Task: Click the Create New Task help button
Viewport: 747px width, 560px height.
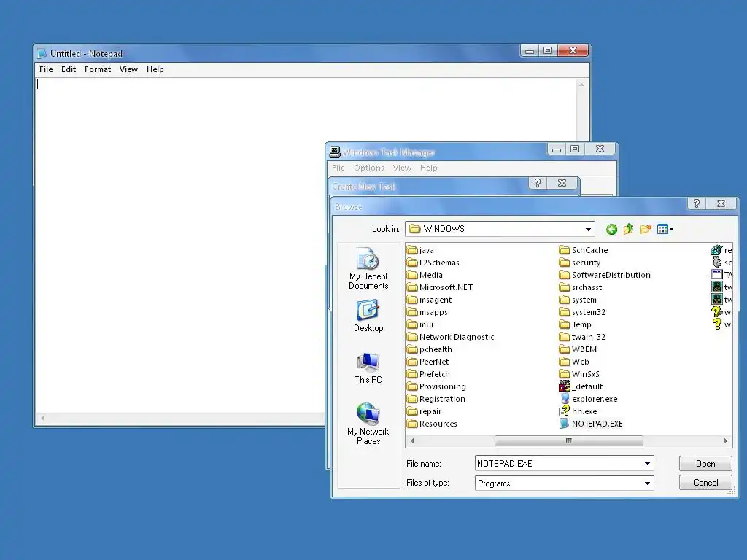Action: coord(538,183)
